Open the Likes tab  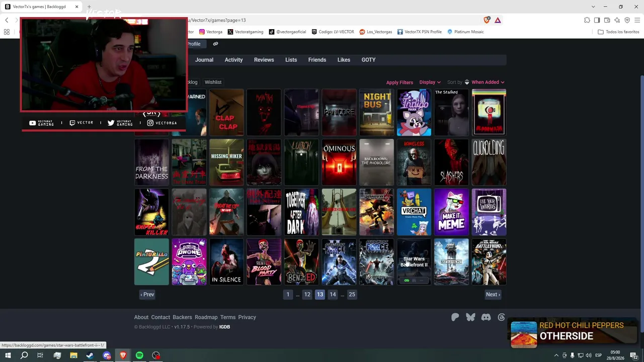pyautogui.click(x=344, y=60)
